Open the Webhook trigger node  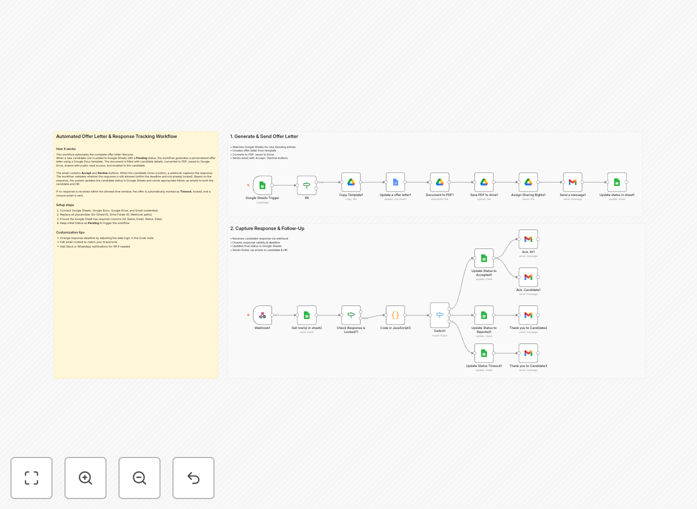tap(262, 315)
